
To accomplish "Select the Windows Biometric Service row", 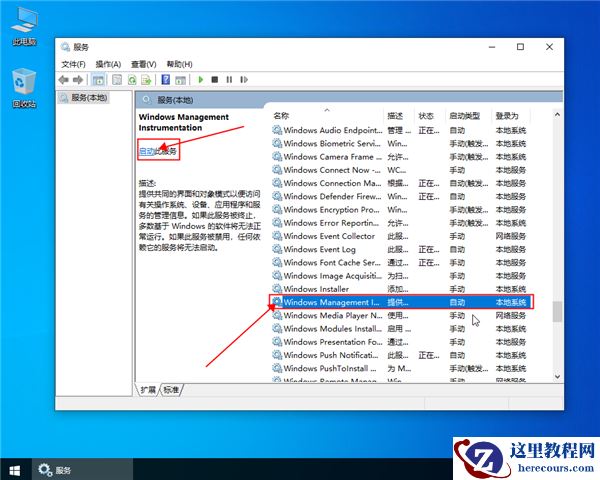I will click(401, 144).
